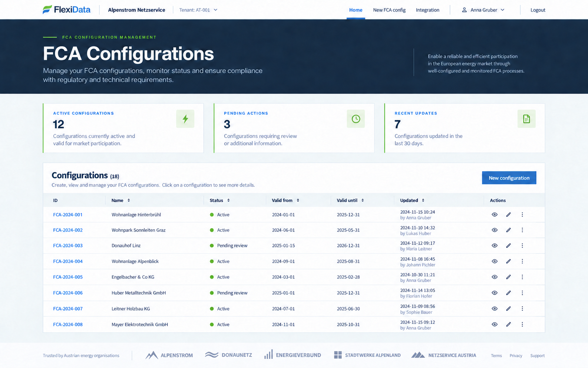Go to Home tab
The image size is (588, 368).
click(x=356, y=10)
